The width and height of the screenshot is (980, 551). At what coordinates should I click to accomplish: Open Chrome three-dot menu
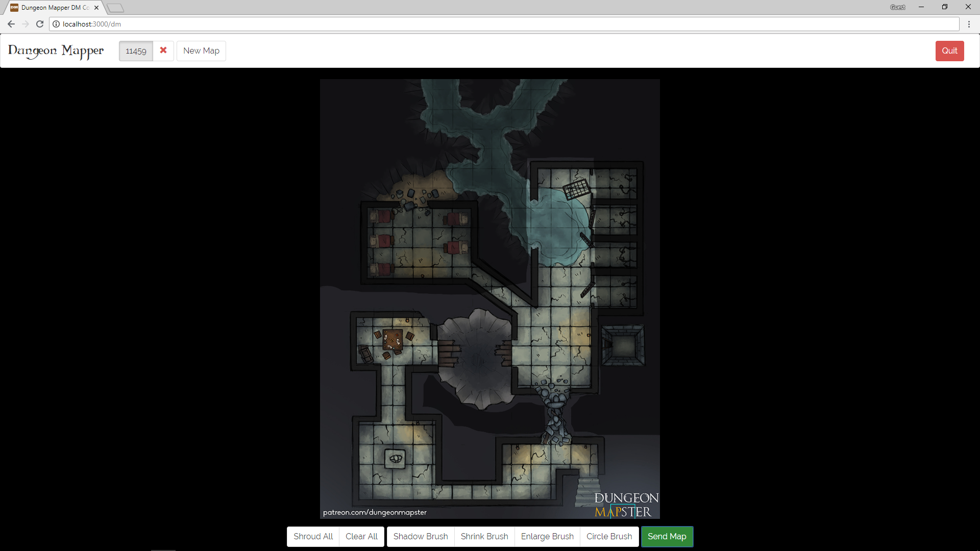969,24
